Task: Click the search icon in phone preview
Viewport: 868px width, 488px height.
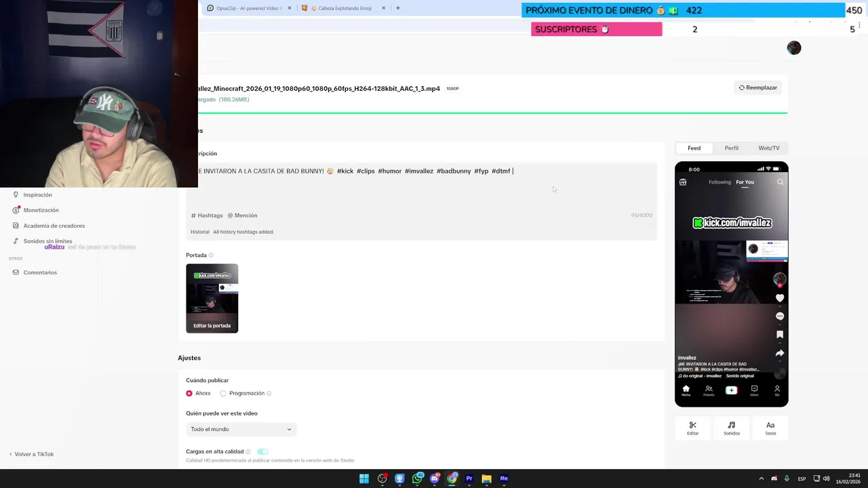Action: [x=781, y=182]
